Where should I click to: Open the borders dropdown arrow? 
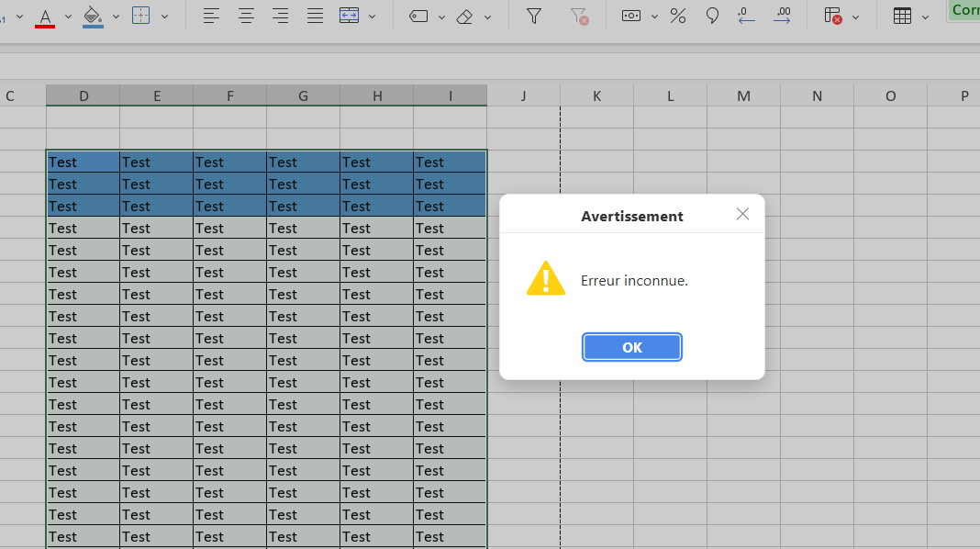point(164,17)
